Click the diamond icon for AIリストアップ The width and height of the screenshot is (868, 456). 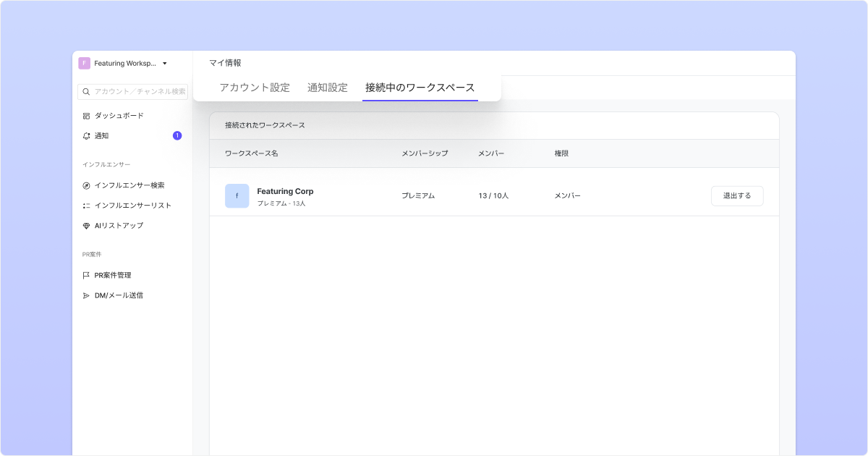(x=86, y=226)
